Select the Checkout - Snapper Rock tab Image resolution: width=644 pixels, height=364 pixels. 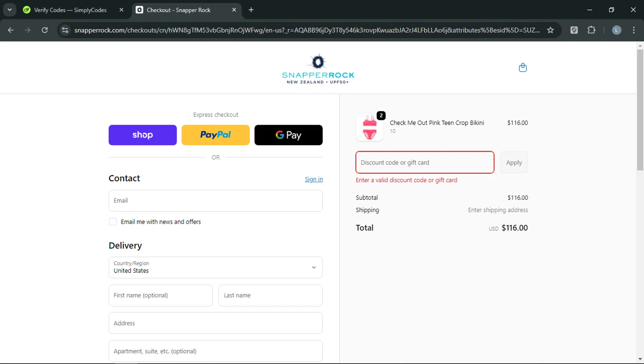179,10
